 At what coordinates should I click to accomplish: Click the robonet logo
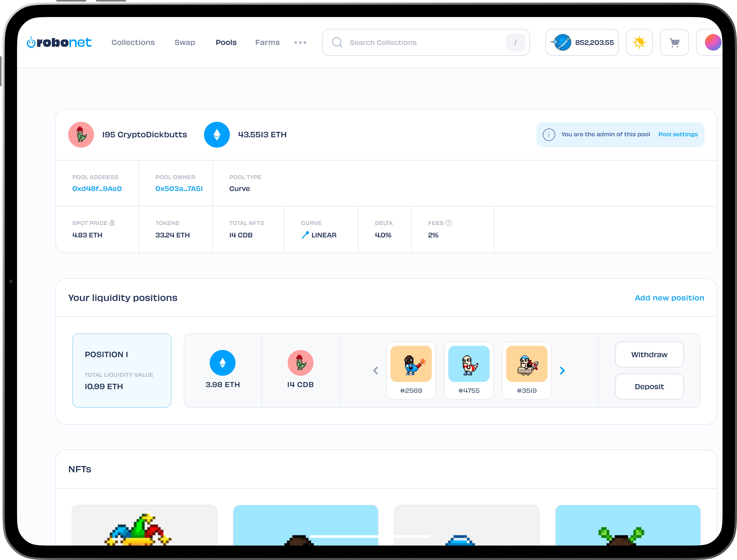pos(59,42)
